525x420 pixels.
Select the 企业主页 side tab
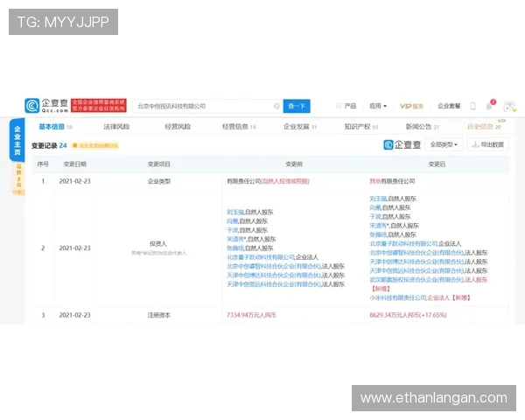point(17,140)
